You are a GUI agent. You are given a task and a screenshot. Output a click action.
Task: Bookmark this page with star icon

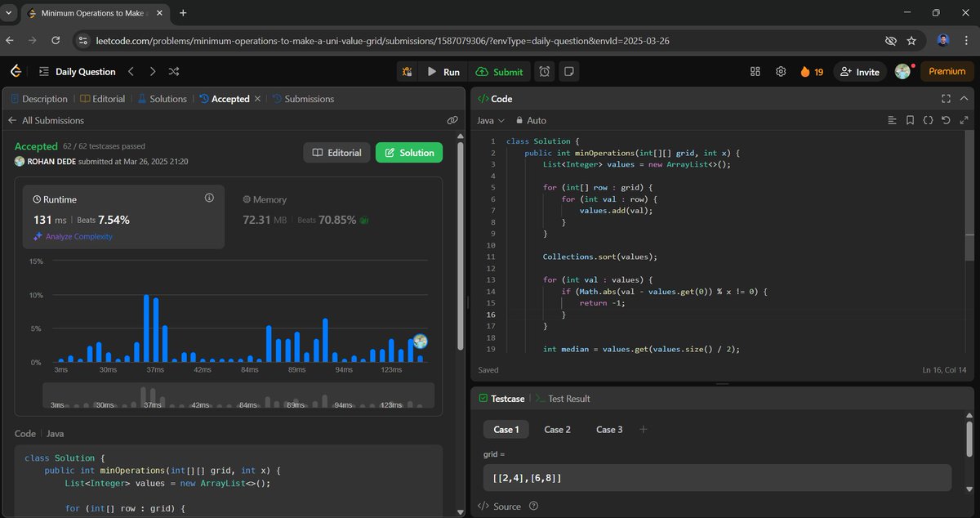911,40
